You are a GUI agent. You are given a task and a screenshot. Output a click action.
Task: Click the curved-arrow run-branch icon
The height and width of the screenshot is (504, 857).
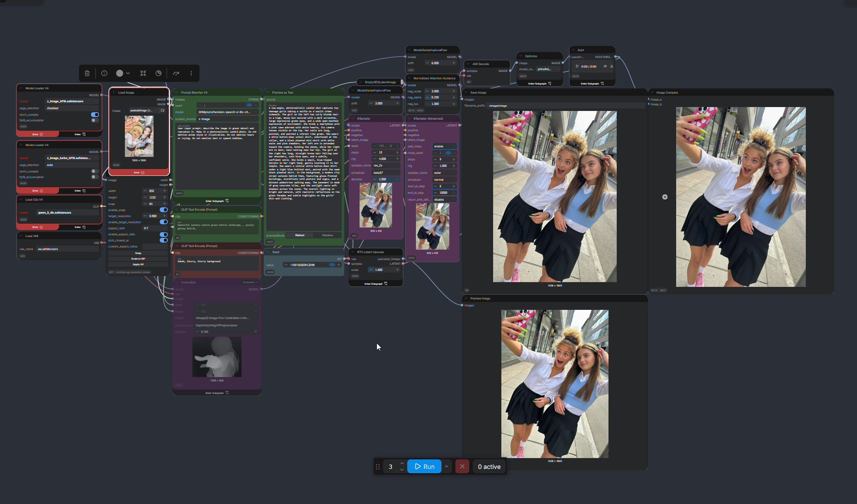176,73
